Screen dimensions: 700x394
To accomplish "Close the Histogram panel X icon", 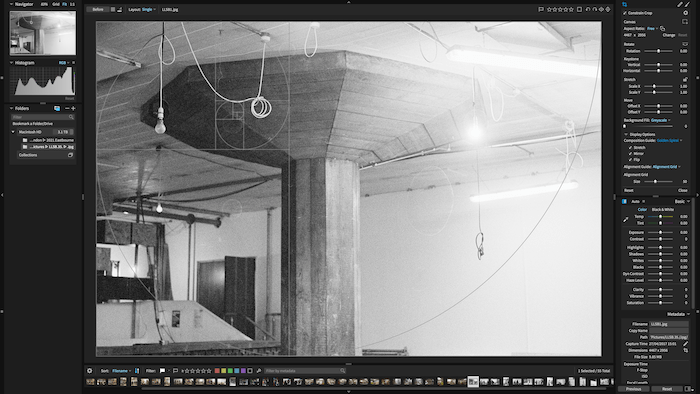I will tap(73, 62).
